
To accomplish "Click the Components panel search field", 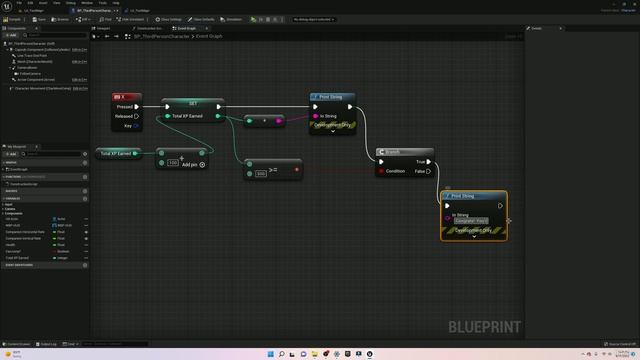I will coord(56,35).
